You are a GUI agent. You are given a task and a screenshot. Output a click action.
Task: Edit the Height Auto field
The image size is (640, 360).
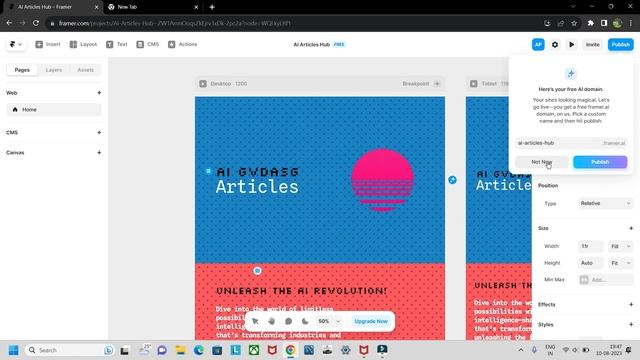tap(590, 263)
